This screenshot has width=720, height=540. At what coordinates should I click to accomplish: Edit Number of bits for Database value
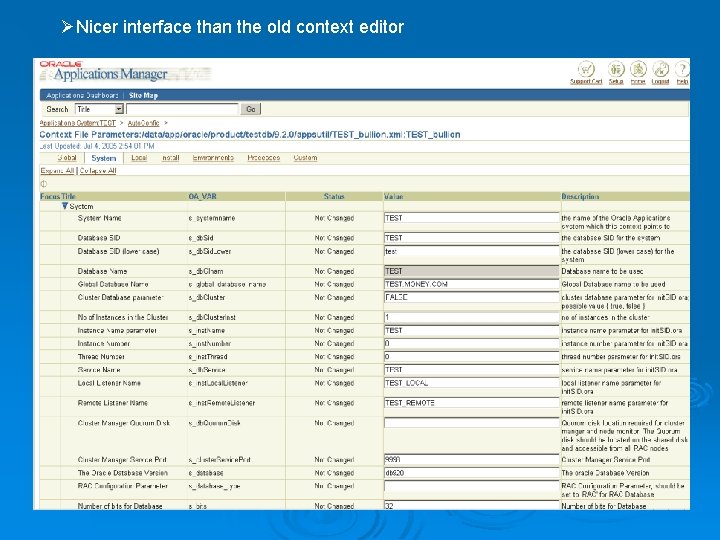coord(471,506)
